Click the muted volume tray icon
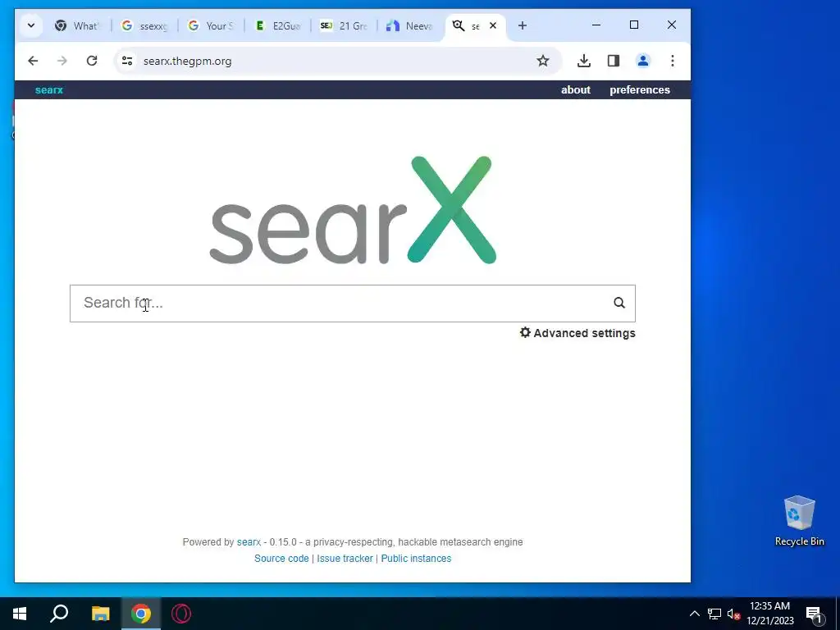This screenshot has height=630, width=840. (x=733, y=614)
